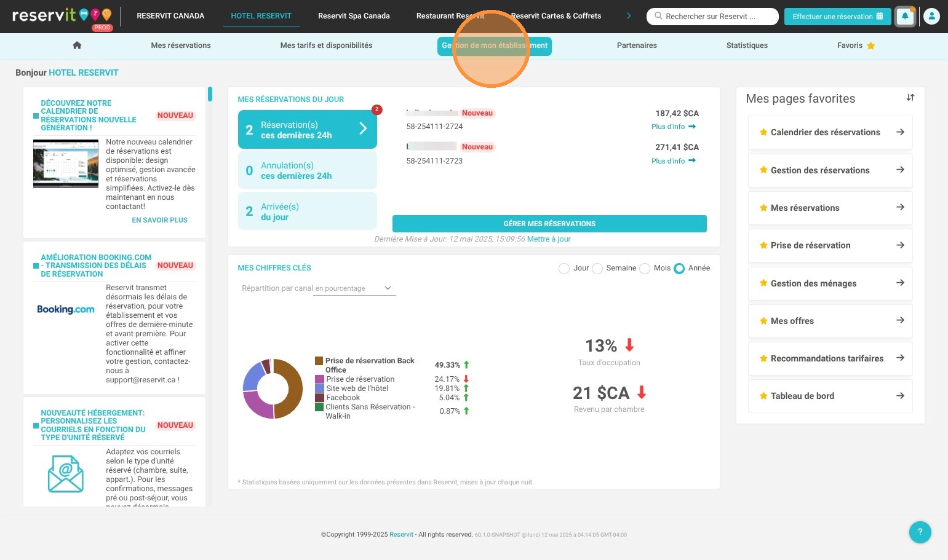948x560 pixels.
Task: Click arrow beside Tableau de bord
Action: [900, 396]
